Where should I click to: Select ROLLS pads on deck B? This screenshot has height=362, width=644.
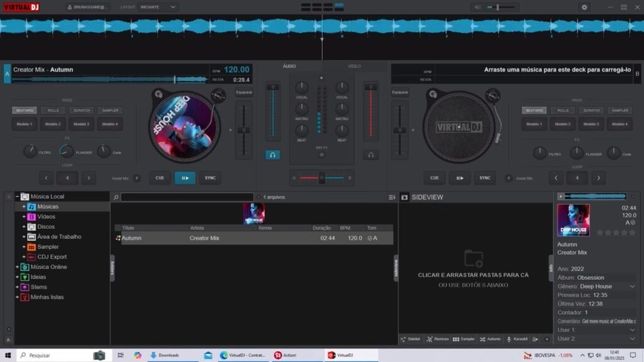point(563,111)
